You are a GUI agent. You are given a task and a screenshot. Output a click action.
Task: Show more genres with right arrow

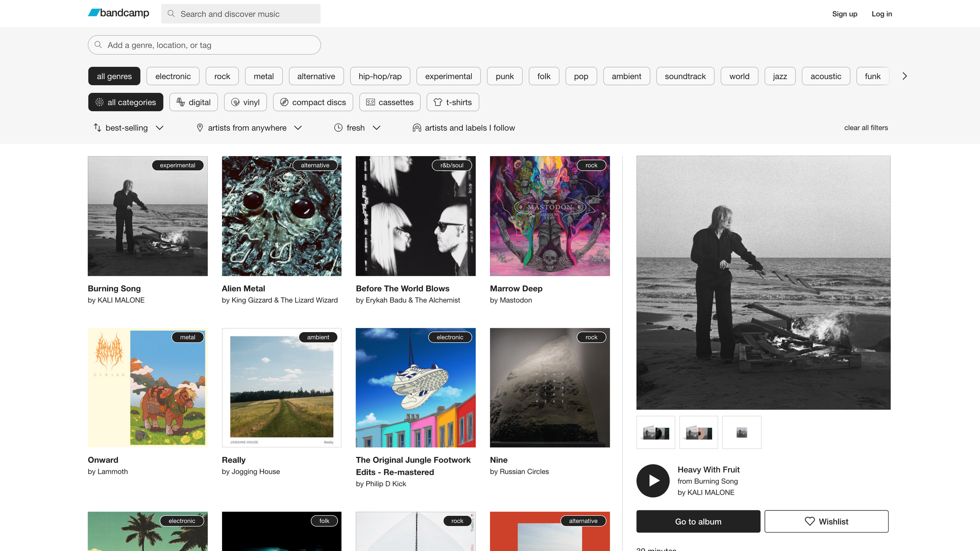905,76
